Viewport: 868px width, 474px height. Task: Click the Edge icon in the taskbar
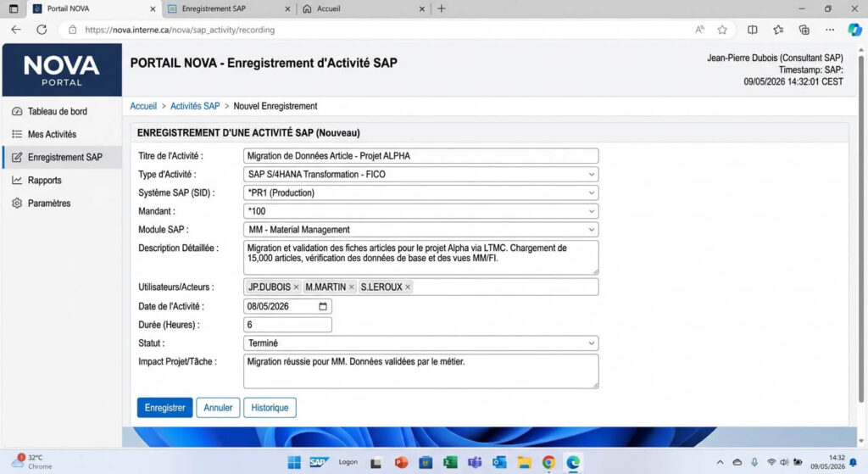coord(573,462)
